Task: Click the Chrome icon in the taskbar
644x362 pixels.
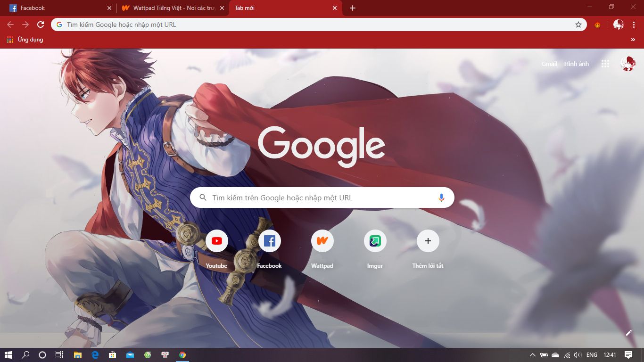Action: point(182,355)
